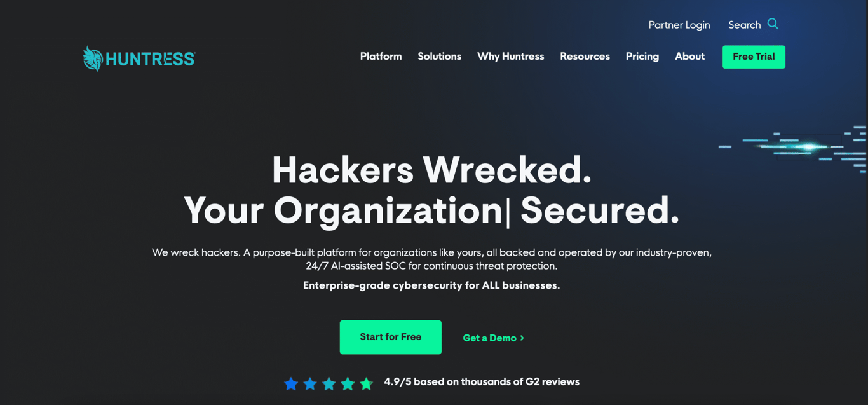Open the Get a Demo link
The image size is (868, 405).
494,338
